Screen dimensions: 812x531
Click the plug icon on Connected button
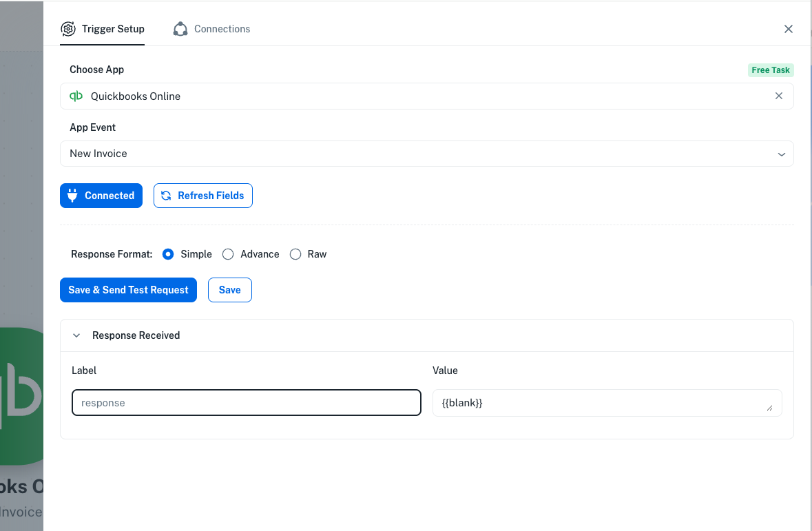(73, 196)
